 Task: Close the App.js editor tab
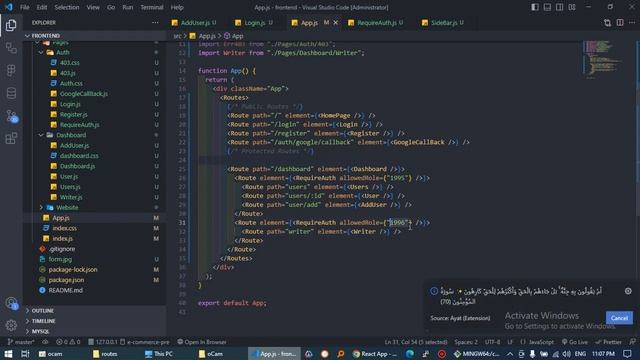336,23
